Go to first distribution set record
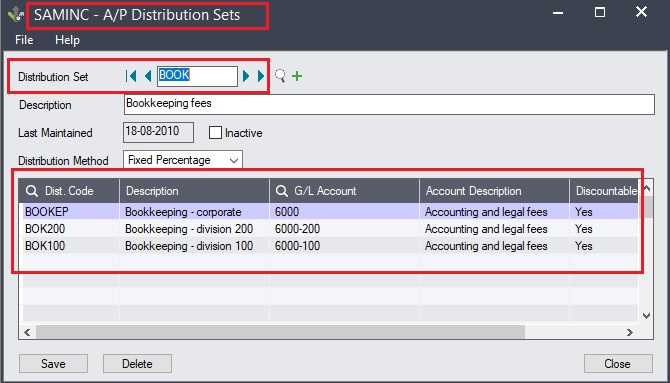This screenshot has width=670, height=383. click(131, 76)
